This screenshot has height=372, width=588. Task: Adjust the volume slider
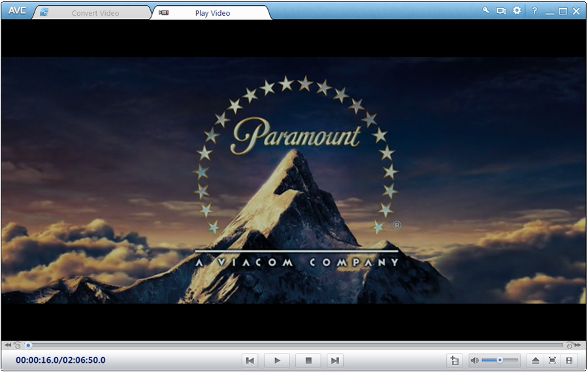[500, 360]
